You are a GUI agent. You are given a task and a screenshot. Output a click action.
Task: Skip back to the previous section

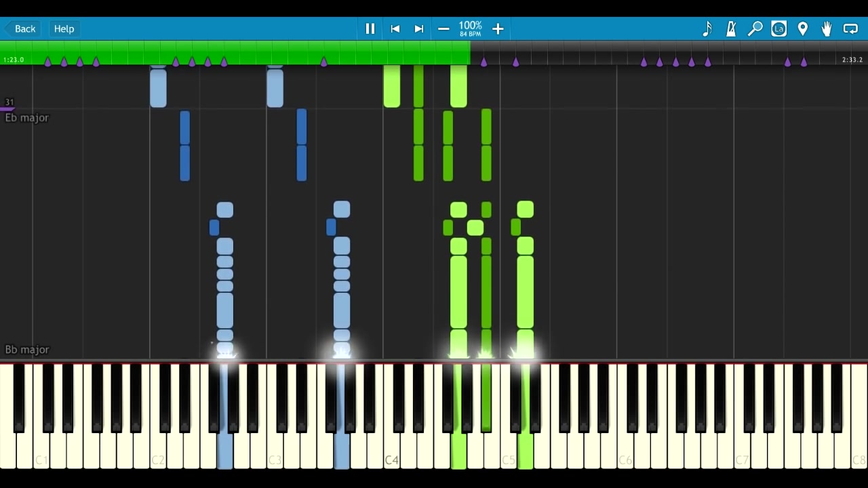(395, 28)
